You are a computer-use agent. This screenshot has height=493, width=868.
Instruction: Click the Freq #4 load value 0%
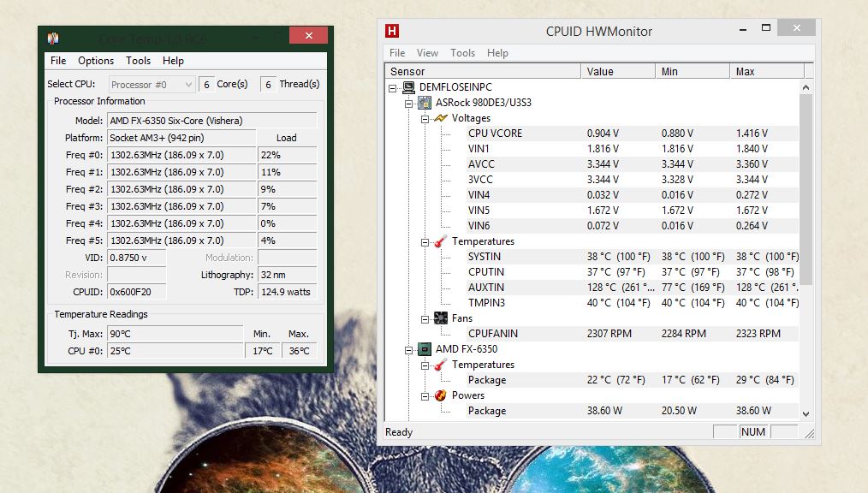(x=288, y=223)
